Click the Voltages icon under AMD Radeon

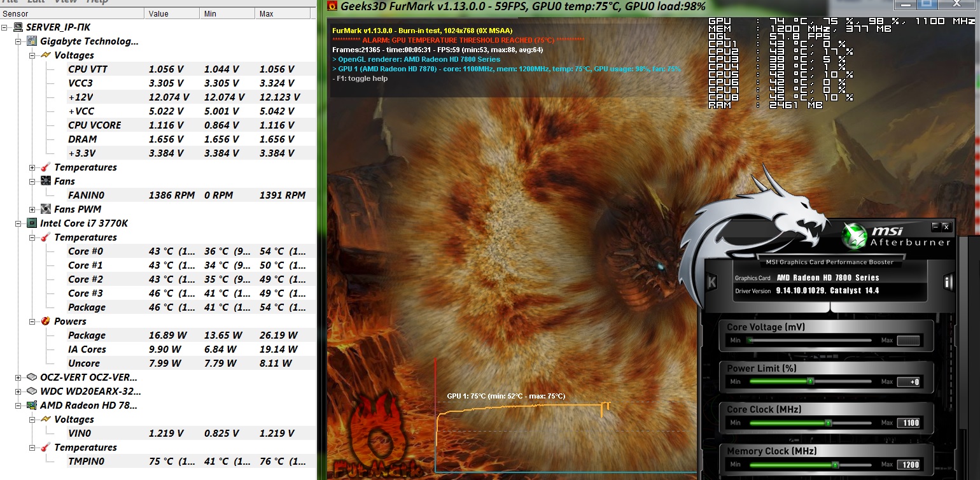(x=46, y=420)
